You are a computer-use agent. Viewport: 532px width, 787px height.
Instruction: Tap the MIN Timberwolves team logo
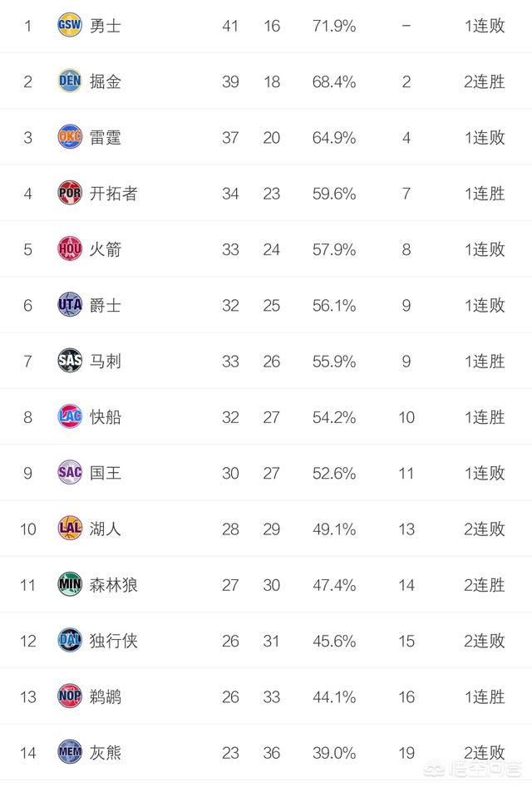(70, 584)
